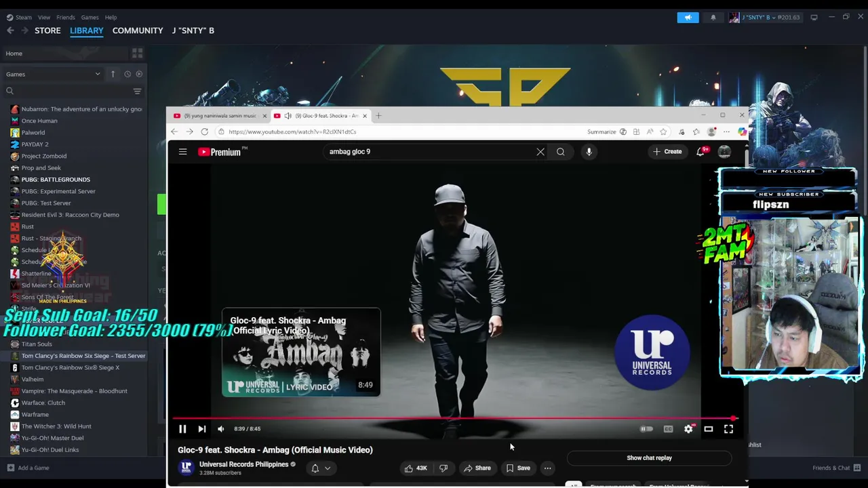Add a Game in Steam footer
Viewport: 868px width, 488px height.
pyautogui.click(x=28, y=468)
